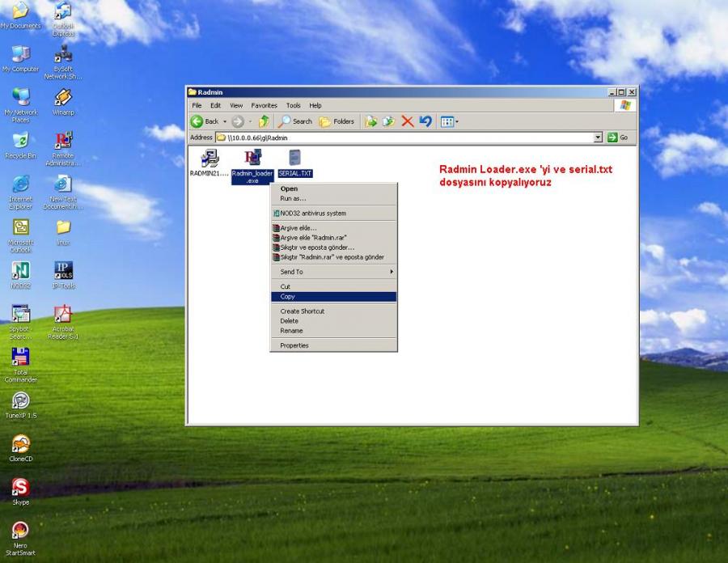Open My Network Places icon
The width and height of the screenshot is (728, 563).
point(20,104)
